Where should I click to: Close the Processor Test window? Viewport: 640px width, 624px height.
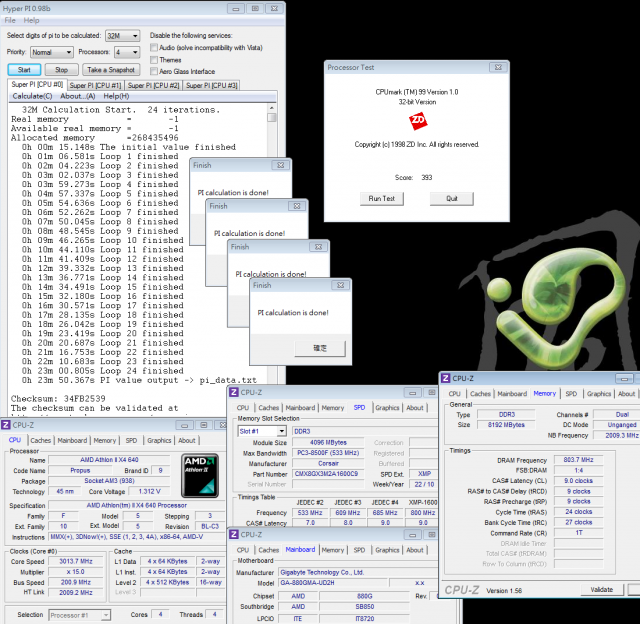[x=498, y=67]
